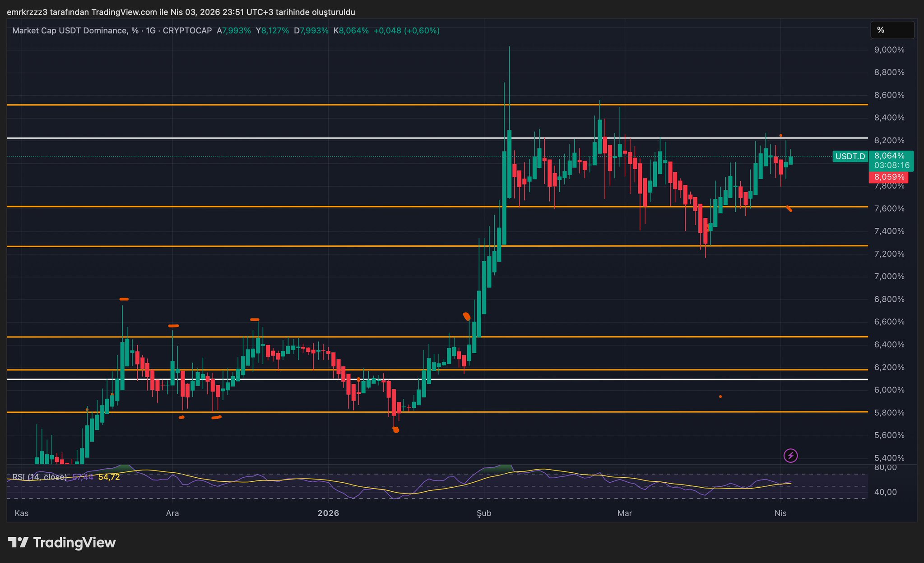Click the purple lightning bolt event icon

tap(790, 456)
